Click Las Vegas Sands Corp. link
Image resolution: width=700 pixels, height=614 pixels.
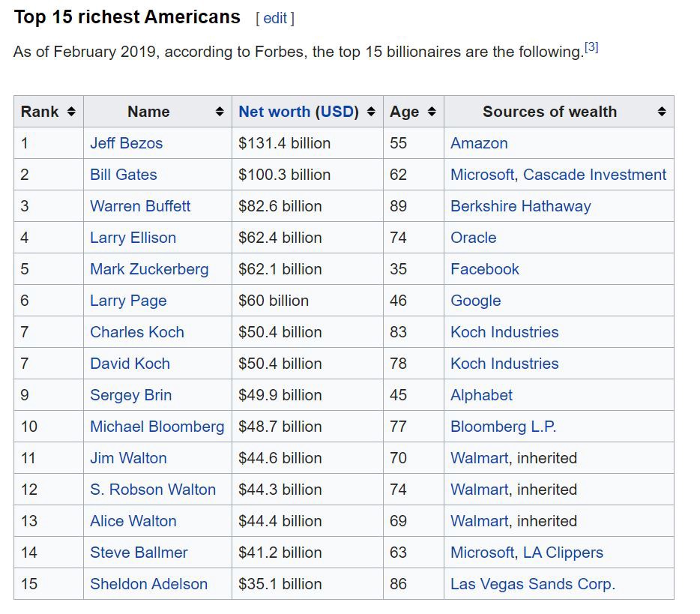pyautogui.click(x=532, y=584)
